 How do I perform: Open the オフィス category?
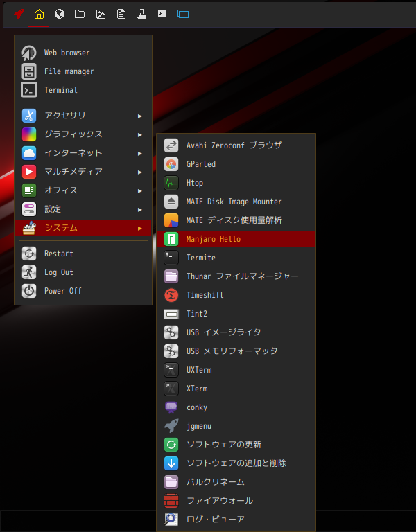(x=83, y=190)
